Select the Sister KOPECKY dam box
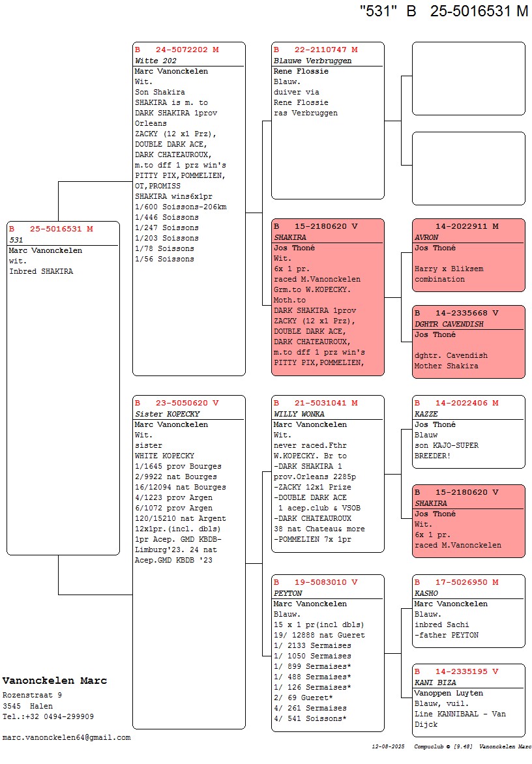Screen dimensions: 532x764 [188, 561]
